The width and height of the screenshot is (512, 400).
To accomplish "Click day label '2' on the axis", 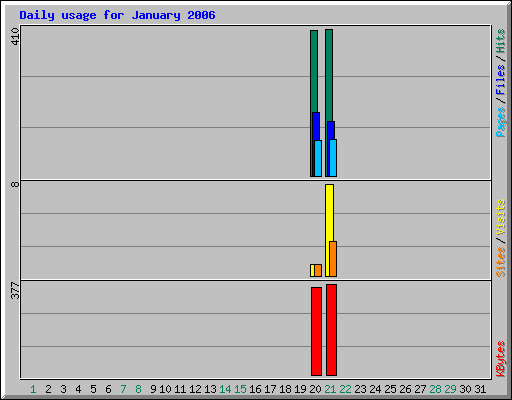I will tap(48, 389).
